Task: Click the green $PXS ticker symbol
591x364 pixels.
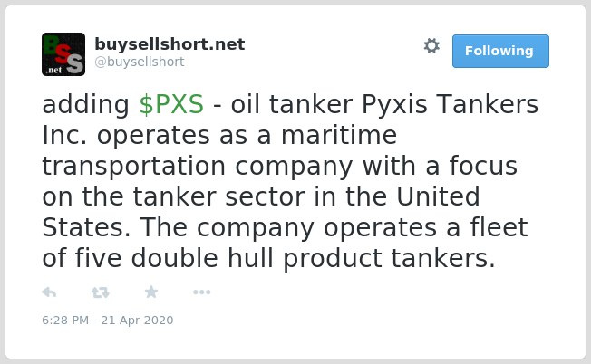Action: pos(171,104)
